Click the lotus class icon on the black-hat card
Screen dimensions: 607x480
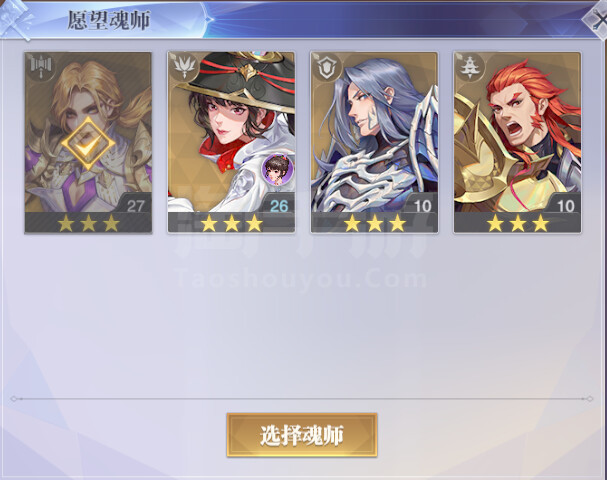pyautogui.click(x=183, y=67)
